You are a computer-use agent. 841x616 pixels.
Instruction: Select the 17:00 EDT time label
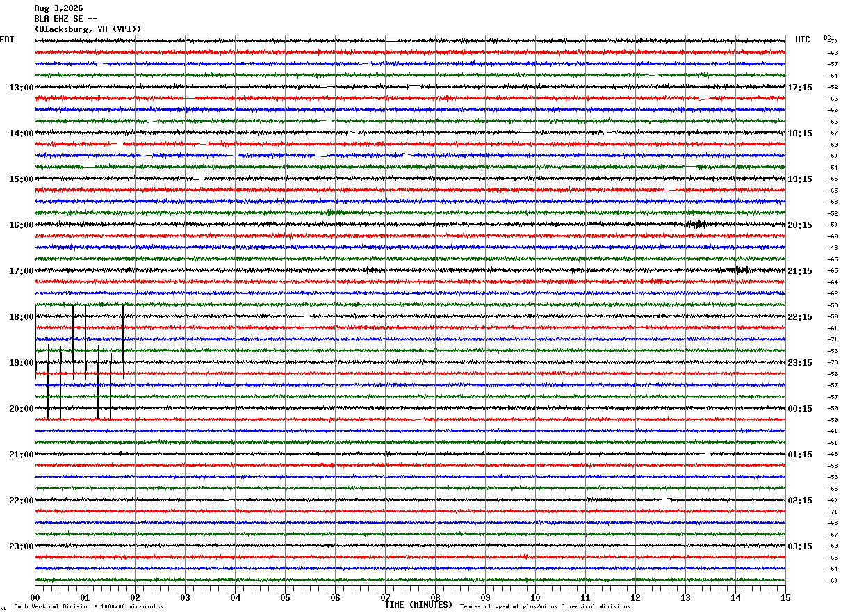tap(22, 271)
